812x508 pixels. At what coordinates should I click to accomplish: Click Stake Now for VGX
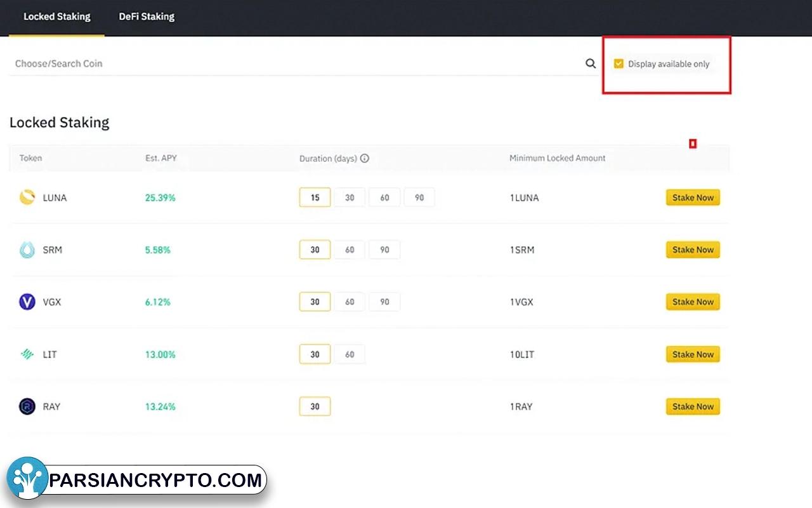(693, 302)
